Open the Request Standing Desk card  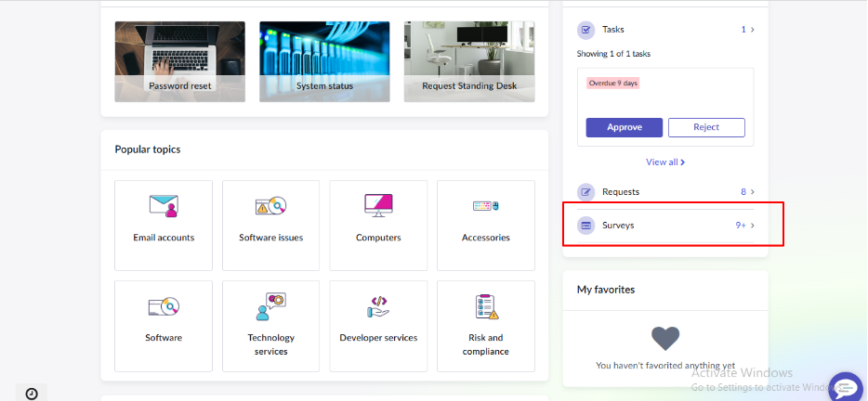pos(468,61)
